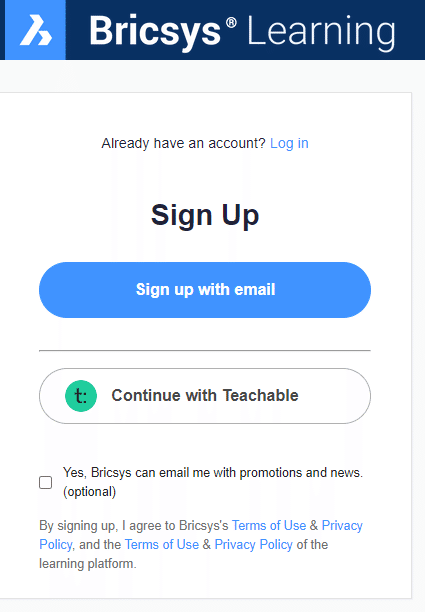
Task: Enable the Bricsys promotions email checkbox
Action: click(46, 482)
